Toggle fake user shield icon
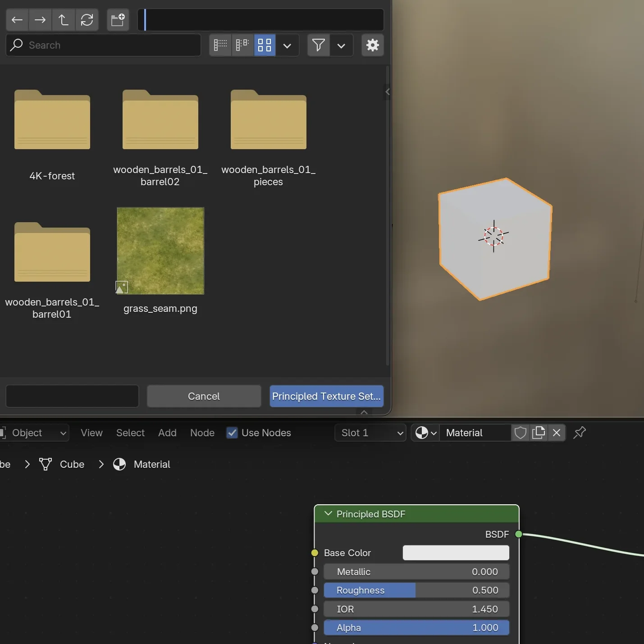 coord(521,433)
